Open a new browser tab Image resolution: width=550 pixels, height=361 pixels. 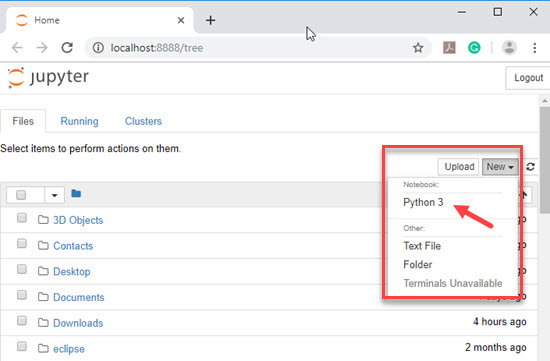point(210,20)
